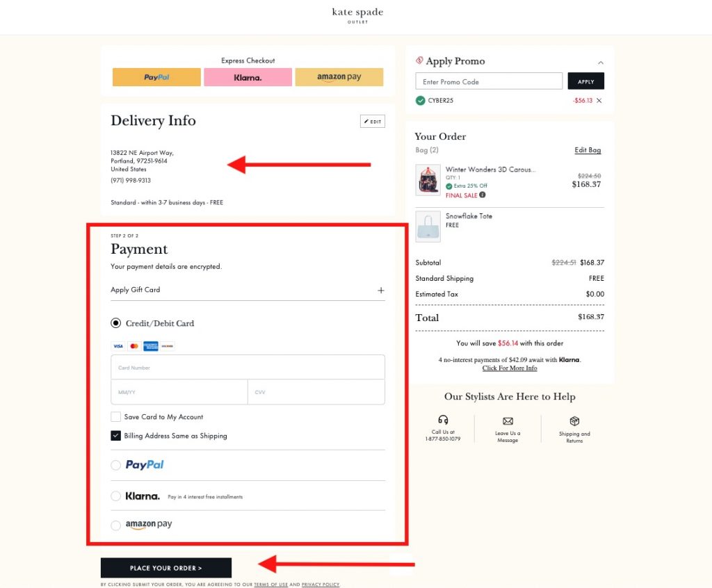The width and height of the screenshot is (712, 588).
Task: Select the amazon pay radio button
Action: (x=116, y=525)
